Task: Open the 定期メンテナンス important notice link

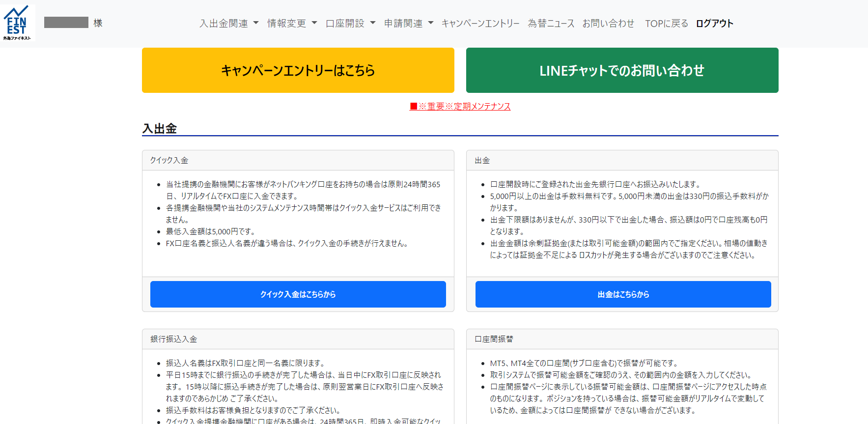Action: click(x=460, y=106)
